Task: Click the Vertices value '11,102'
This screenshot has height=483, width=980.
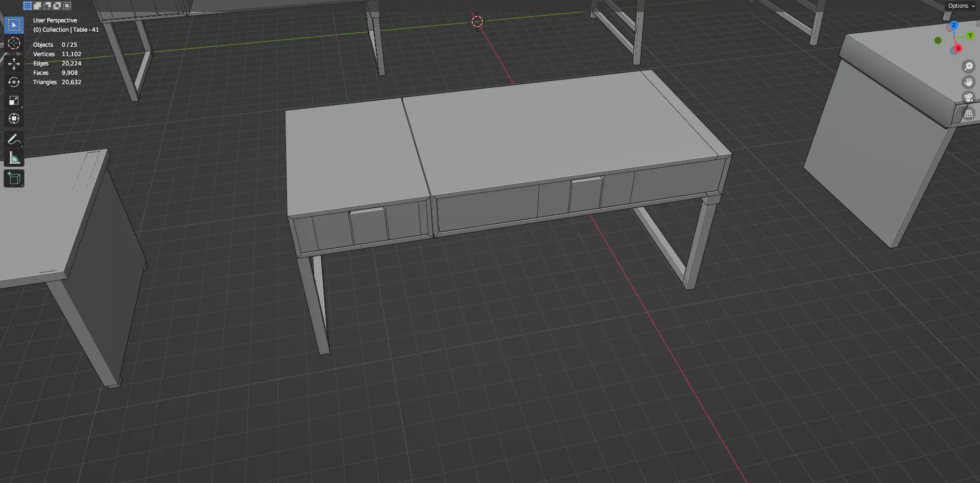Action: coord(72,54)
